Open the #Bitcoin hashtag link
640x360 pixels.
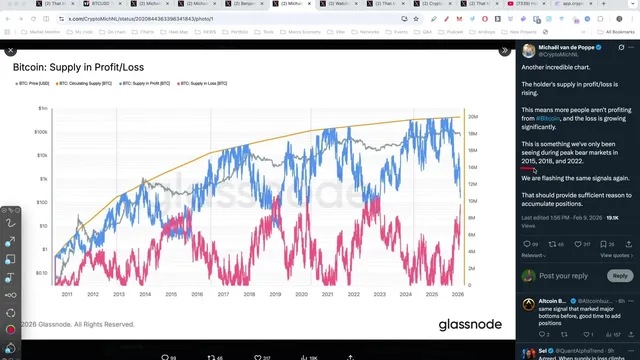(x=548, y=118)
